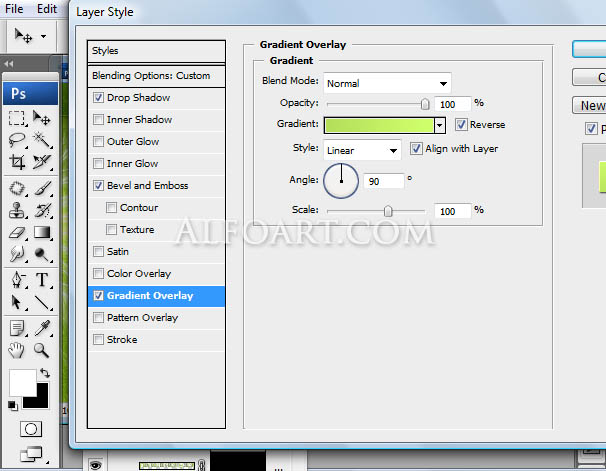Select the Smudge tool

17,254
